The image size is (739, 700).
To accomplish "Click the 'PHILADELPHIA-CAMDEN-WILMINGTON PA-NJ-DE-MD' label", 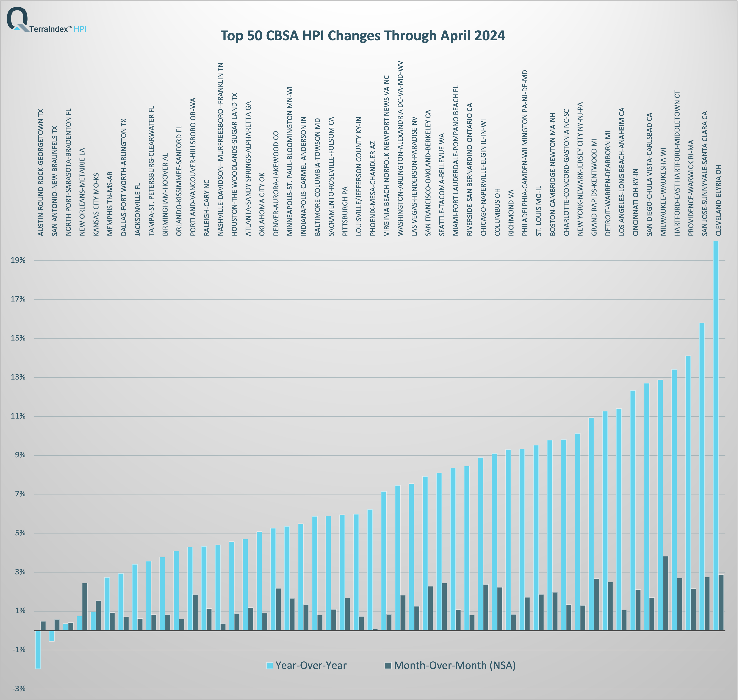I will coord(525,153).
